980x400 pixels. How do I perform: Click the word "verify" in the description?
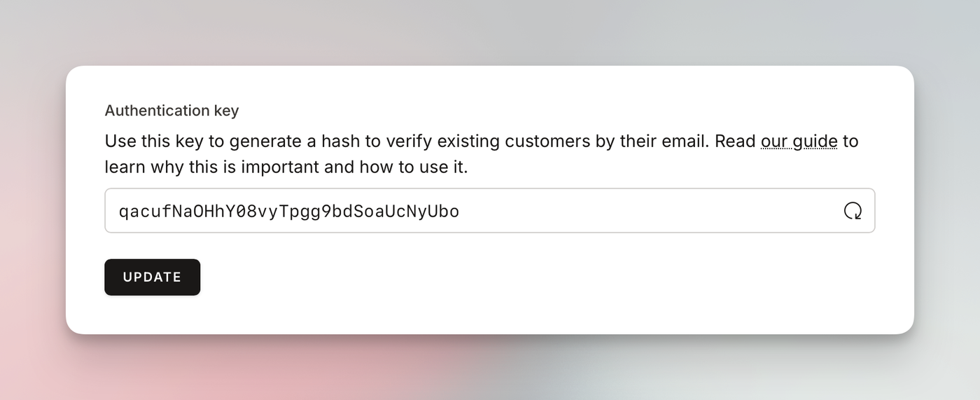[x=408, y=142]
